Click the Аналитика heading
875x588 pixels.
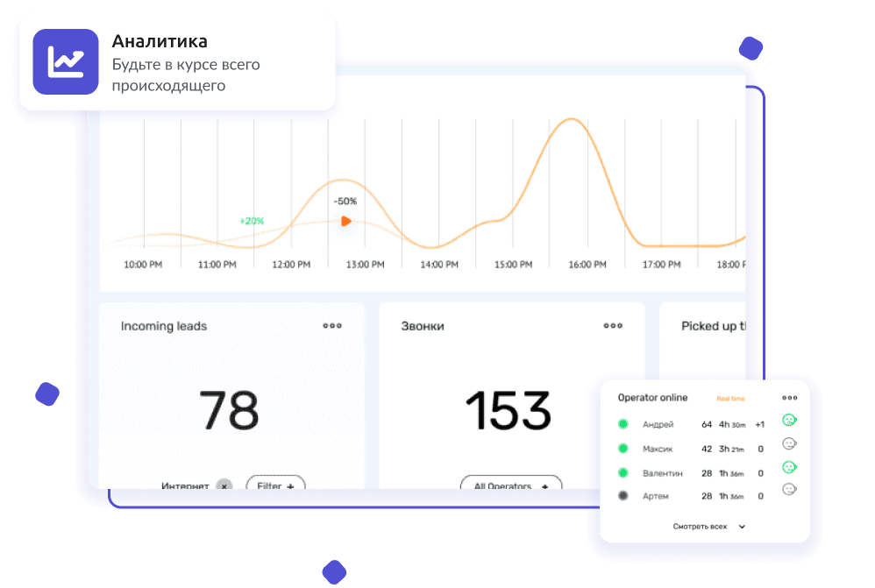(160, 41)
